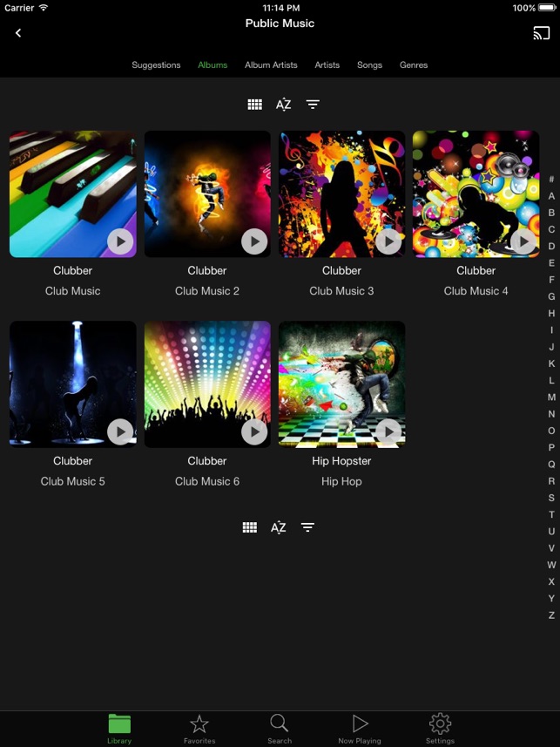Play the Club Music 2 album
Viewport: 560px width, 747px height.
pyautogui.click(x=254, y=241)
